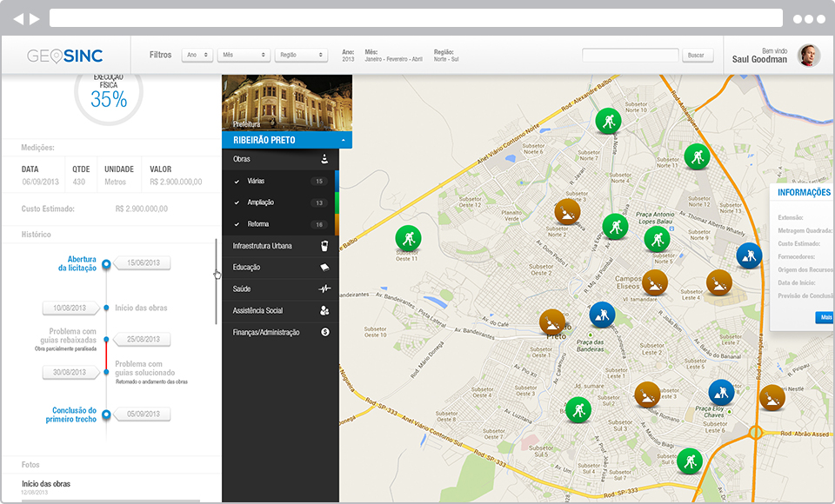Select the blue marker near Av. Thomaz Alberto Whately
The width and height of the screenshot is (835, 504).
pyautogui.click(x=749, y=255)
